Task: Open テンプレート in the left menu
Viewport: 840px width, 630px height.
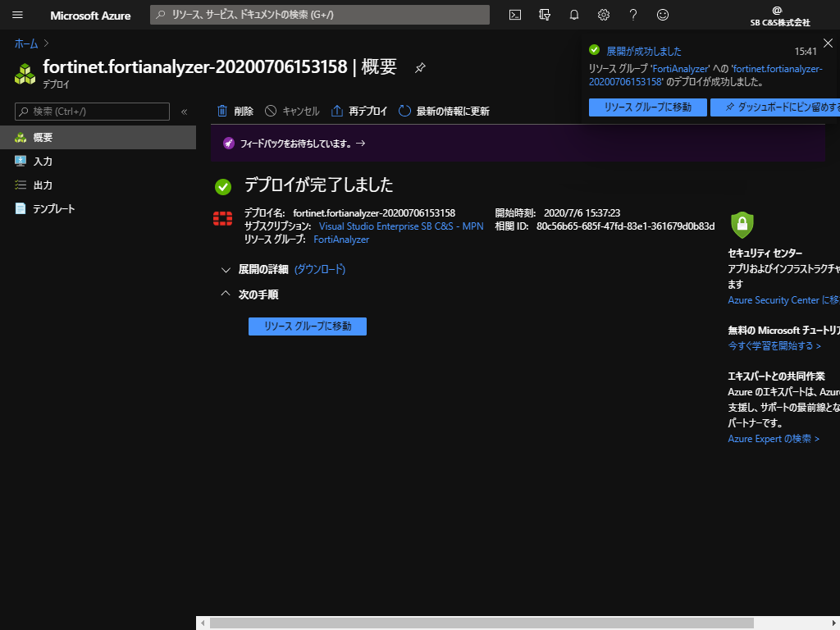Action: 98,208
